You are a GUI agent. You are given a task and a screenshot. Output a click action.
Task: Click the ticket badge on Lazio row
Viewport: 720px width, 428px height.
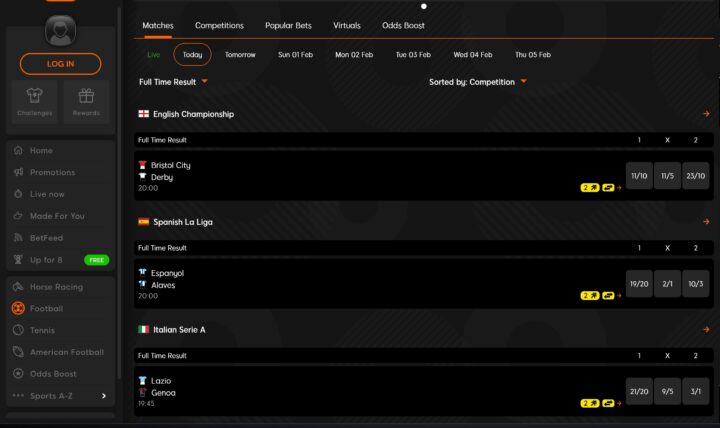coord(608,403)
